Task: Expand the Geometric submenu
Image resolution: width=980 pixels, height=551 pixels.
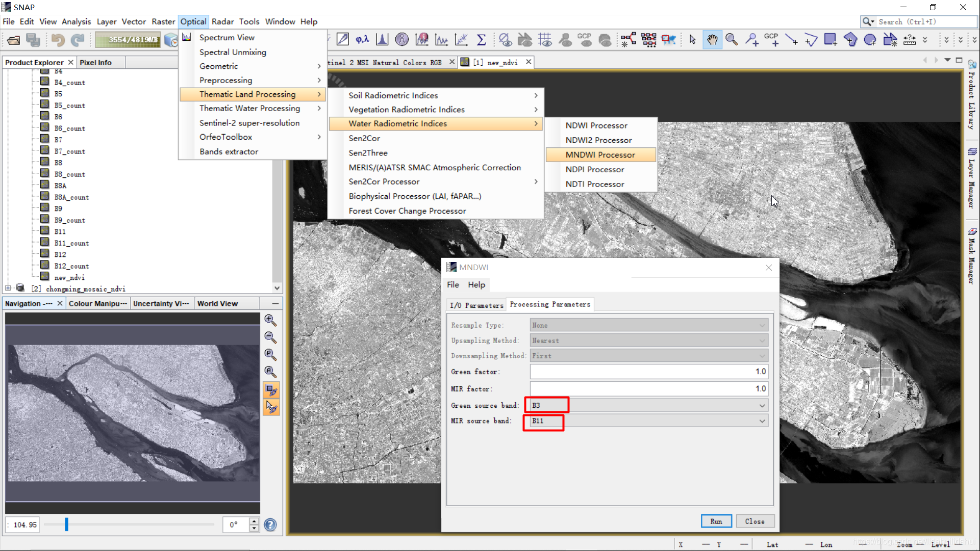Action: click(254, 66)
